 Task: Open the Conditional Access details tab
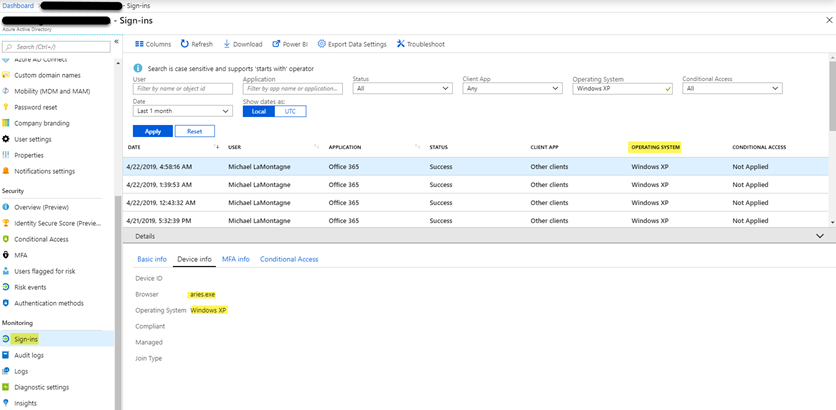pos(289,259)
